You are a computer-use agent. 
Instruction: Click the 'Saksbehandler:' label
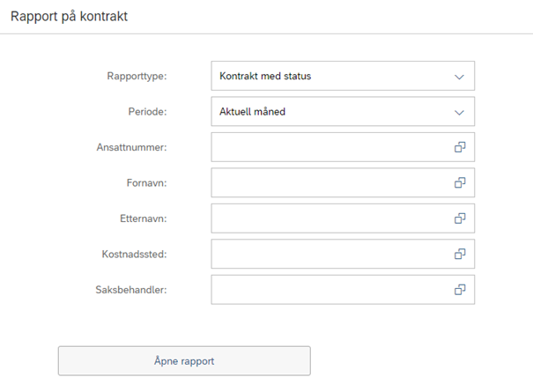pyautogui.click(x=131, y=290)
